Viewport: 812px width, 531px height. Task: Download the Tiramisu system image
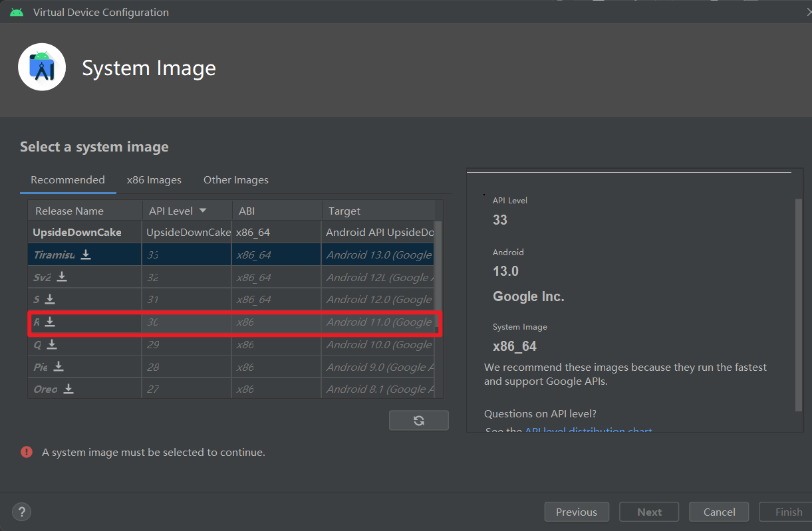(x=86, y=255)
